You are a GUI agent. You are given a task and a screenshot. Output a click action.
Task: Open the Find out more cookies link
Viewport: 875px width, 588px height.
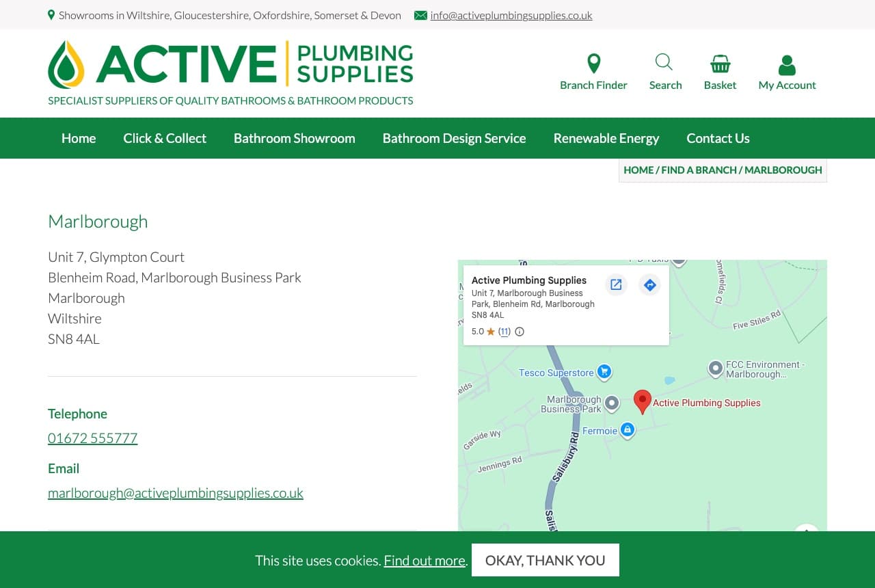[425, 561]
